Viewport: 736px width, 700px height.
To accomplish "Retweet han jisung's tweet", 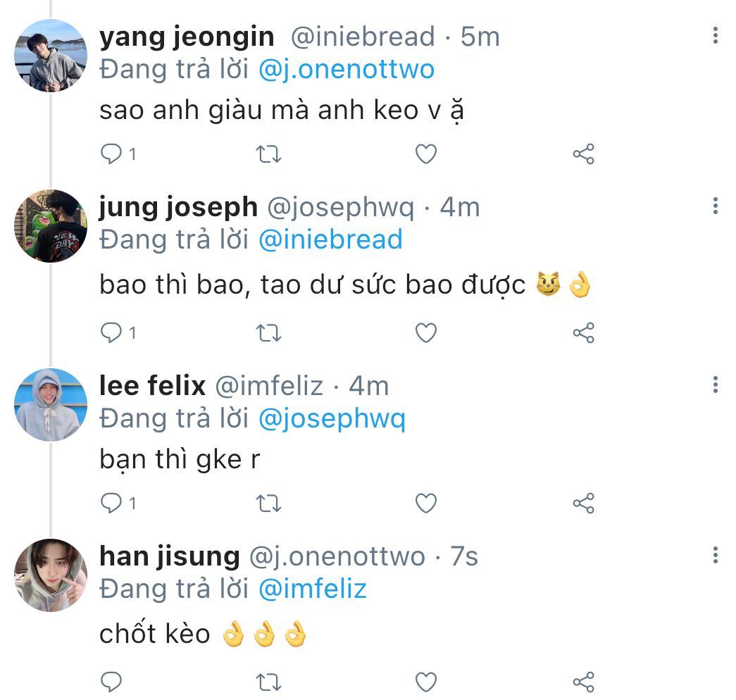I will tap(268, 681).
